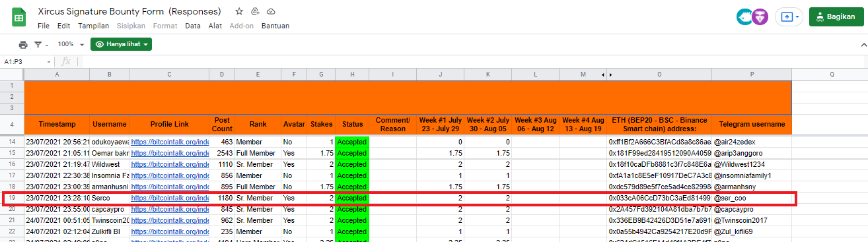
Task: Star the Xircus Signature Bounty Form document
Action: tap(239, 12)
